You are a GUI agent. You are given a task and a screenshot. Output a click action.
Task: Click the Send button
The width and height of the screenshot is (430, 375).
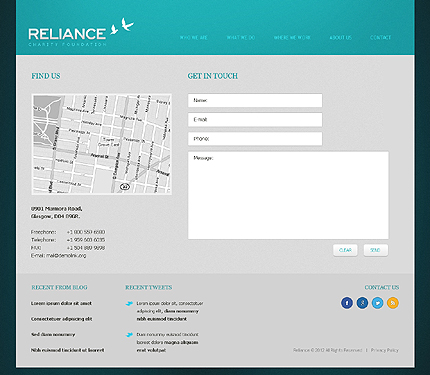pos(376,250)
